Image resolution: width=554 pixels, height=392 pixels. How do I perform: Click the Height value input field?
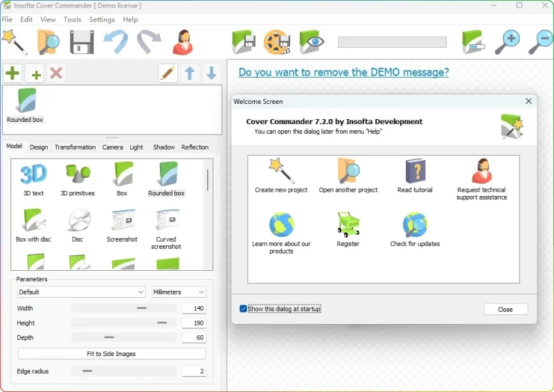[x=194, y=323]
